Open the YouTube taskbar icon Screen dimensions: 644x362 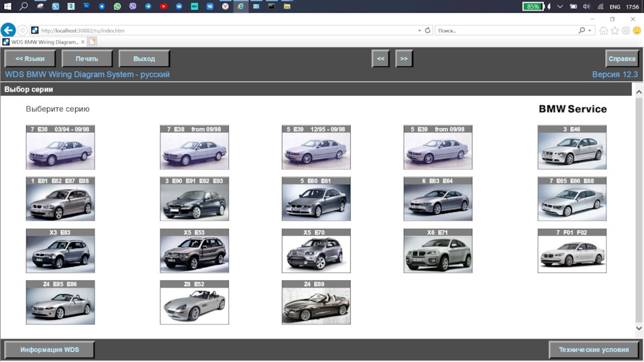point(164,6)
